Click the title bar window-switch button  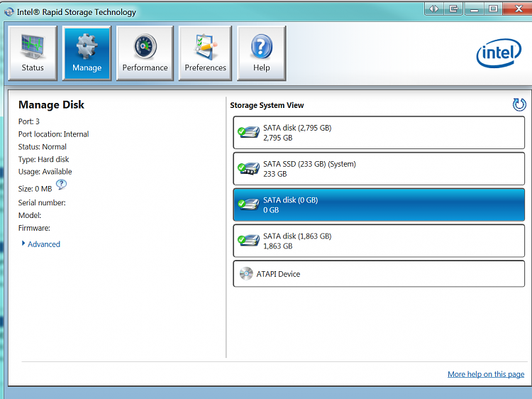(454, 9)
